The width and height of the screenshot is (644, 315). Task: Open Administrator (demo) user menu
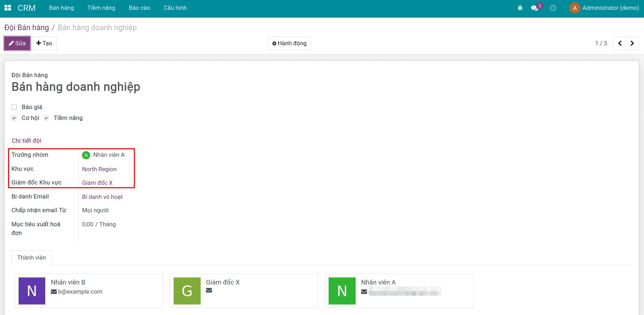point(604,8)
